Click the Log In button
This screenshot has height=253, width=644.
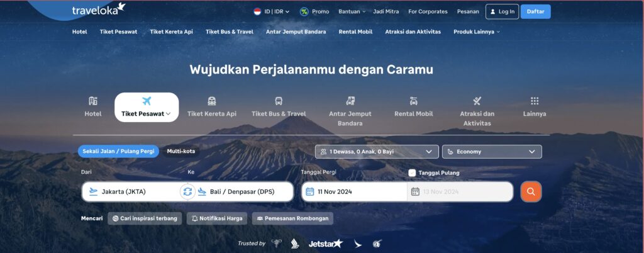pos(502,11)
